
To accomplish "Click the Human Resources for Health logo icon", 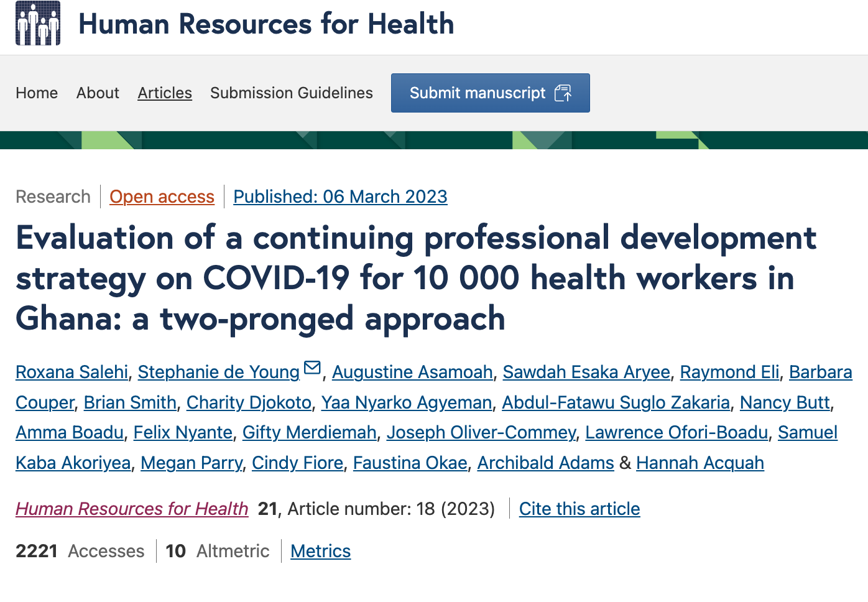I will [38, 23].
